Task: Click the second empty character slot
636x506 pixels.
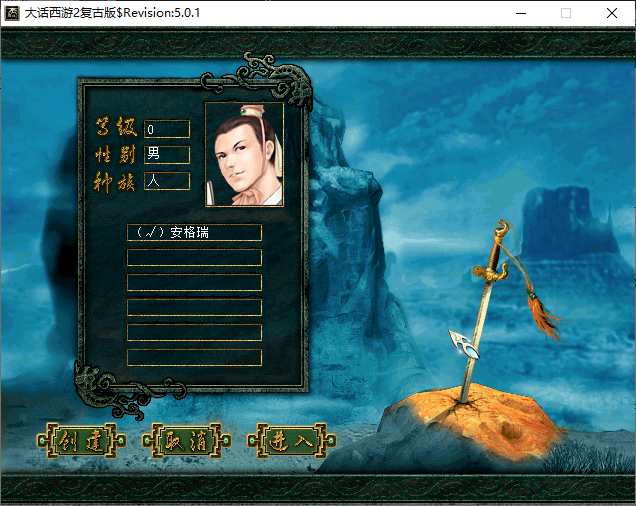Action: [194, 257]
